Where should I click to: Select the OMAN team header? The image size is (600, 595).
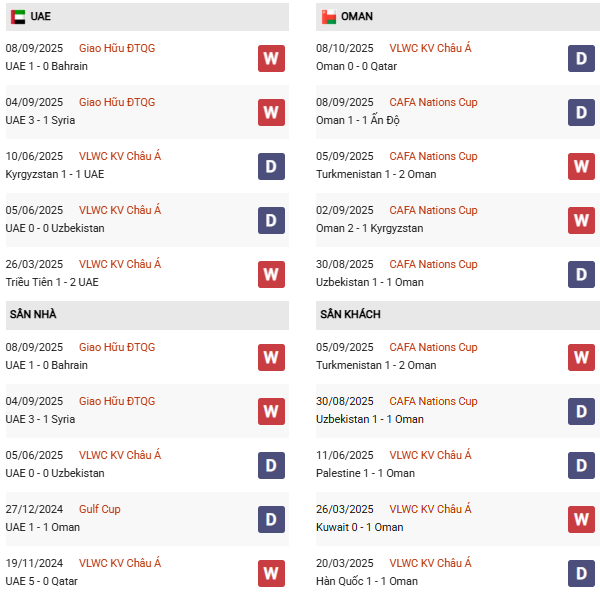(357, 17)
